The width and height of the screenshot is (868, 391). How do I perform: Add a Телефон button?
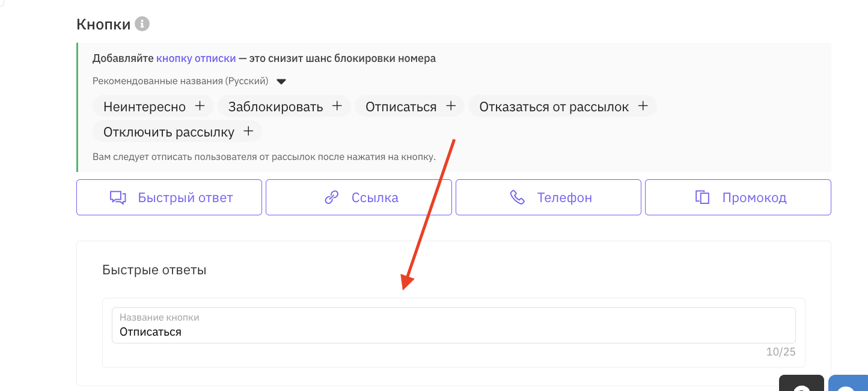[x=548, y=197]
